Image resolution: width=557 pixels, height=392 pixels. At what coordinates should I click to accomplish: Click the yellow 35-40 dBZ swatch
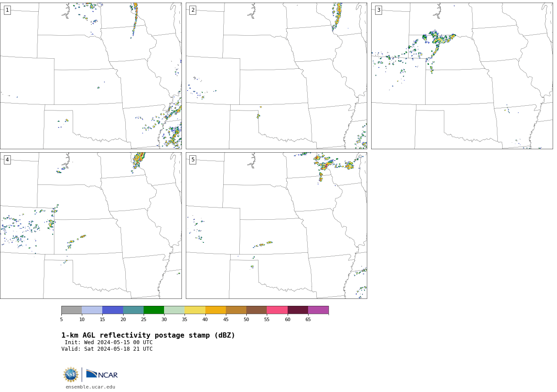pos(195,310)
